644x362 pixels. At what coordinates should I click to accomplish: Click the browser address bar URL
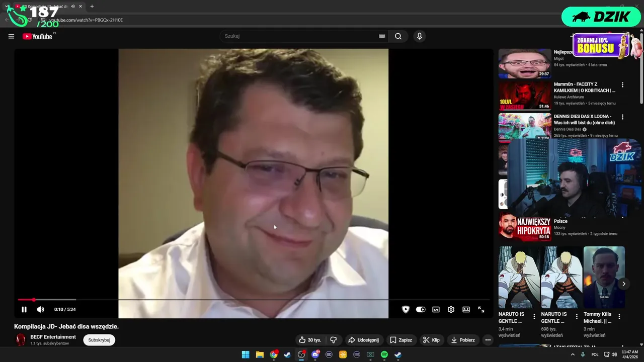[86, 20]
